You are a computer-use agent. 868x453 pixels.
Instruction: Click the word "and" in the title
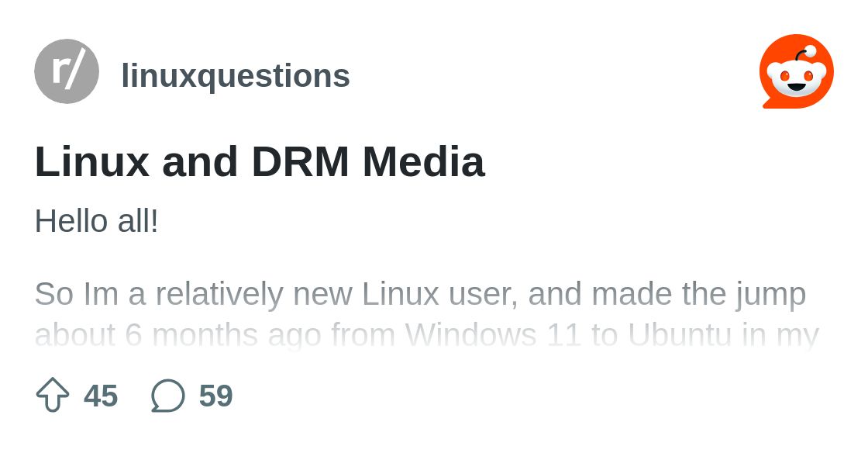[200, 162]
